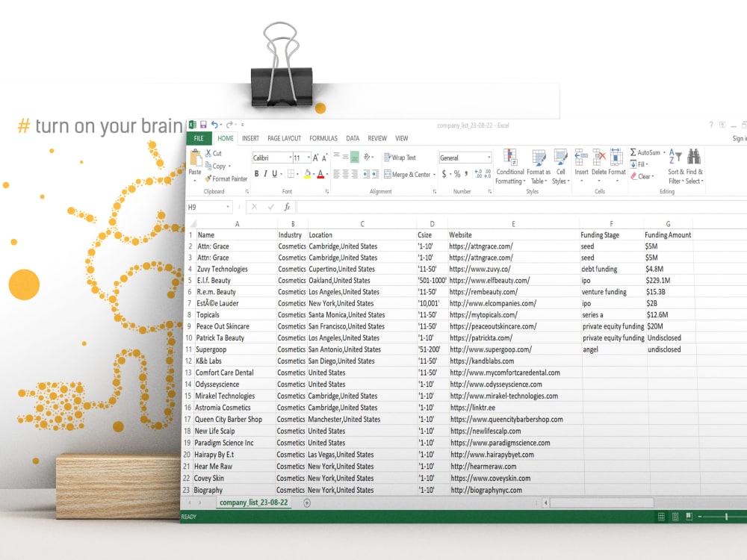The height and width of the screenshot is (560, 747).
Task: Click the https://attngrace.com/ link in row 2
Action: coord(480,246)
